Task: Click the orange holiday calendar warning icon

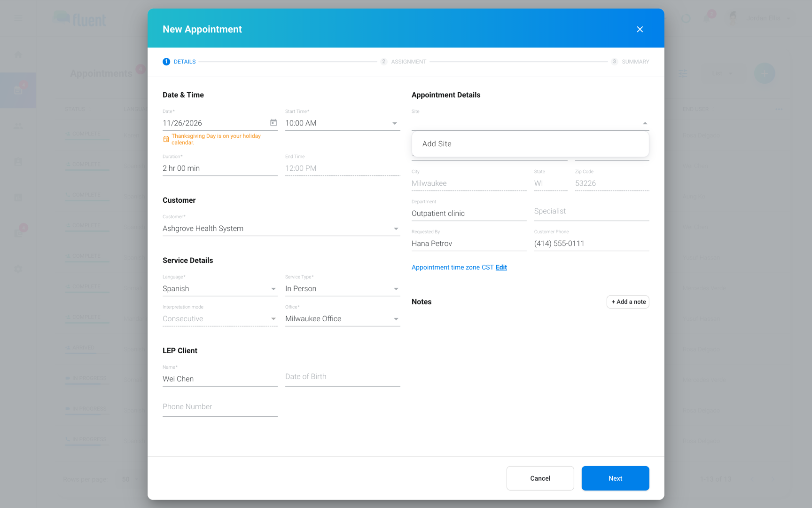Action: (x=166, y=139)
